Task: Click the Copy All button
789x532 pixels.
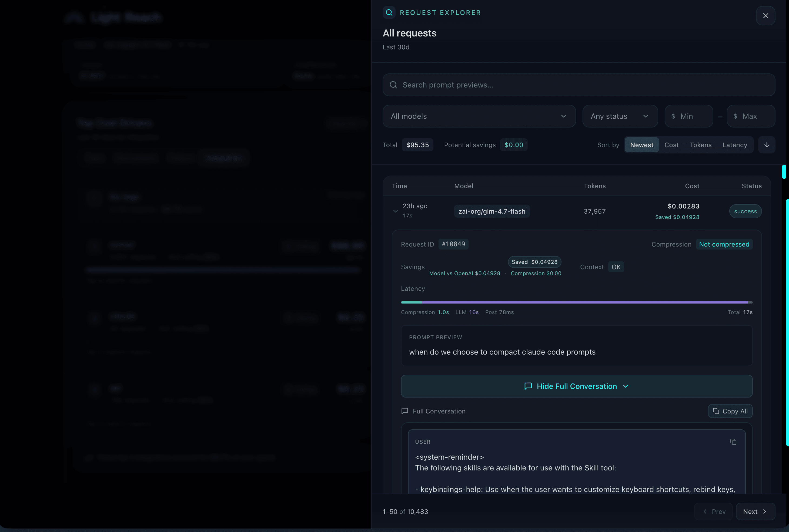Action: point(730,411)
